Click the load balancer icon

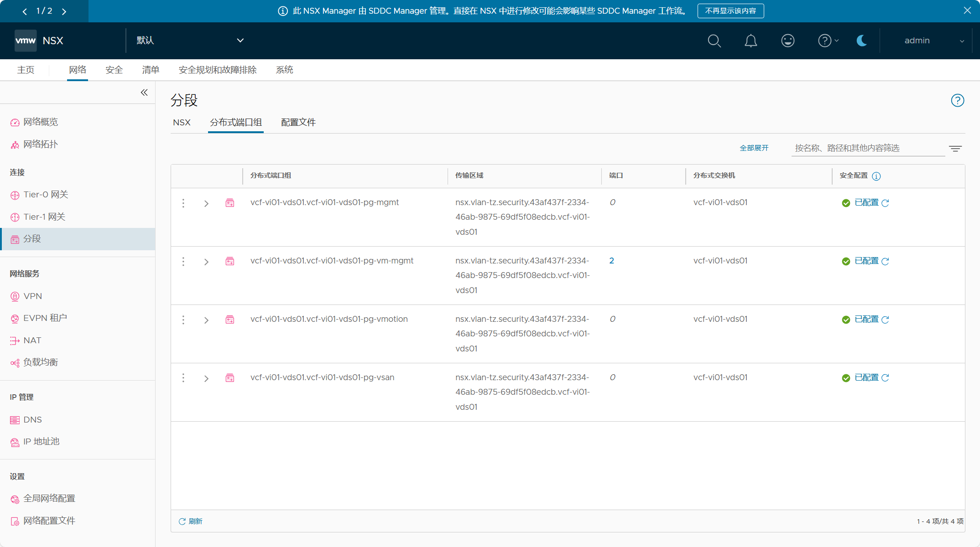click(x=15, y=362)
